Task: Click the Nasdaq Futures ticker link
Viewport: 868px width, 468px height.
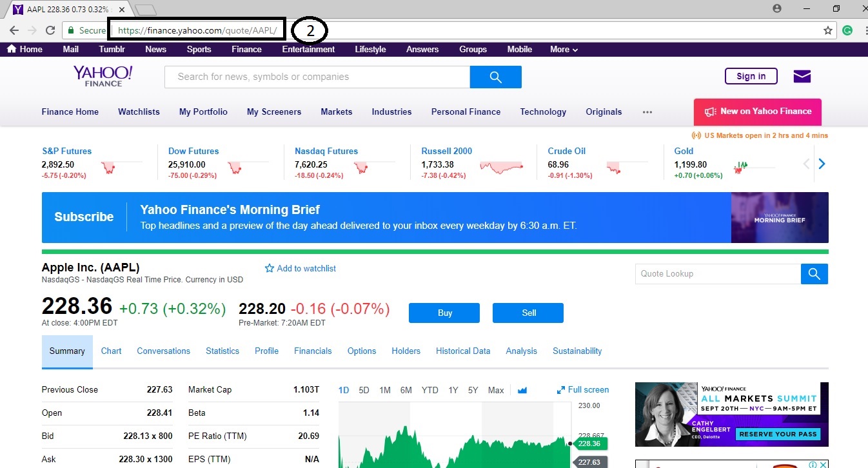Action: [x=326, y=151]
